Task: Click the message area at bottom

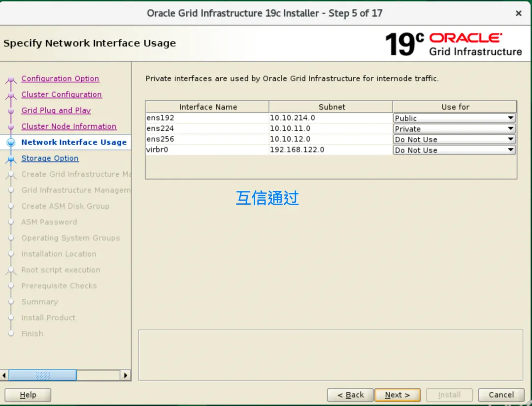Action: [x=331, y=355]
